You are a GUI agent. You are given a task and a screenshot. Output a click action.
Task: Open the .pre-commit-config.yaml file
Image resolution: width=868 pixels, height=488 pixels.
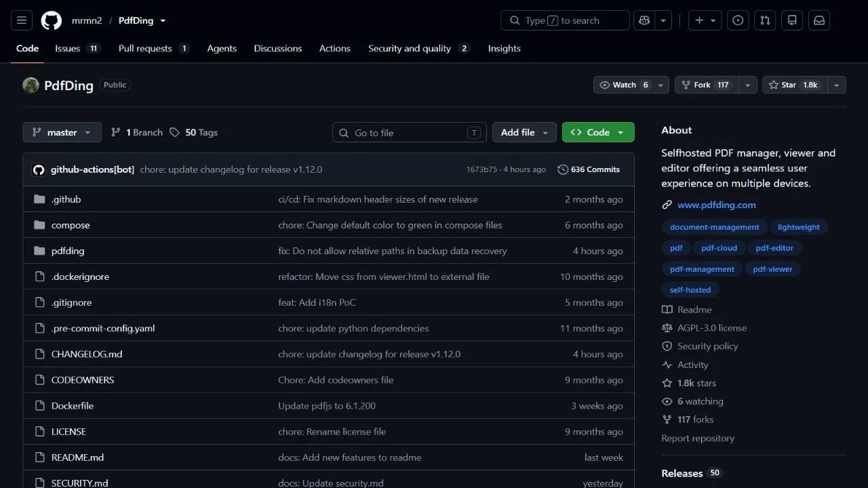coord(103,328)
